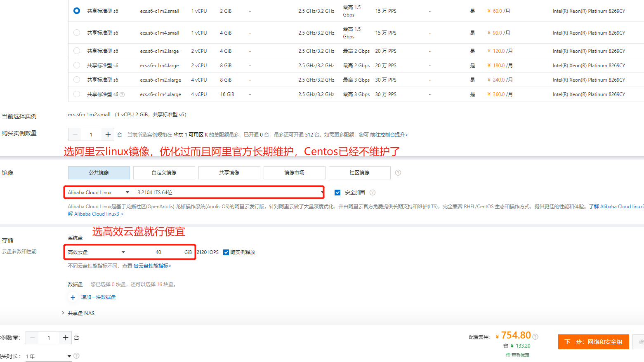Viewport: 644px width, 362px height.
Task: Open the 各云盘性能指标 link
Action: tap(152, 266)
